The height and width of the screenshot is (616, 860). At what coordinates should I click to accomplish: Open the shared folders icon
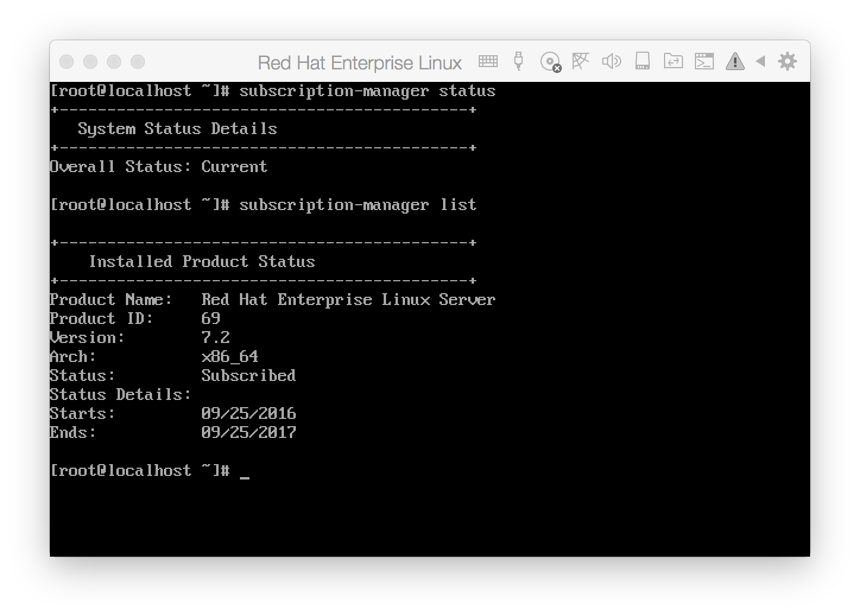point(673,61)
